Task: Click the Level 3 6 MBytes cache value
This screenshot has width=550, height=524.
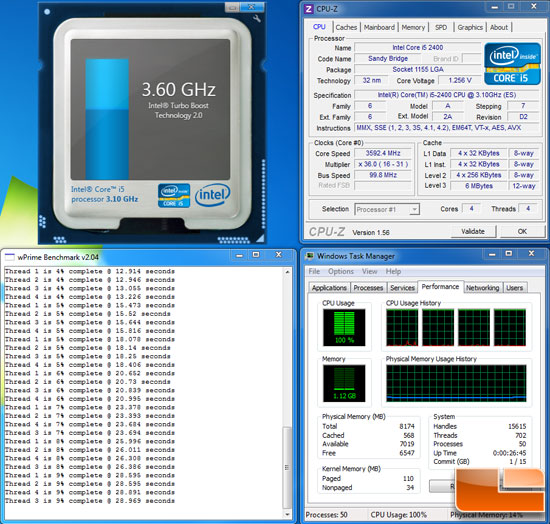Action: (x=479, y=186)
